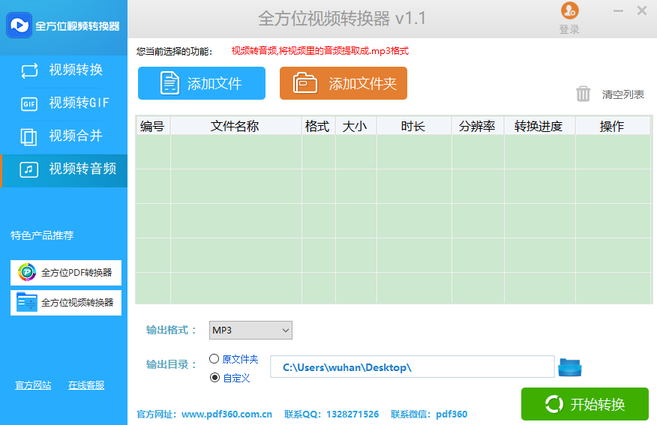Click the output directory path field
The height and width of the screenshot is (425, 657).
click(x=412, y=367)
